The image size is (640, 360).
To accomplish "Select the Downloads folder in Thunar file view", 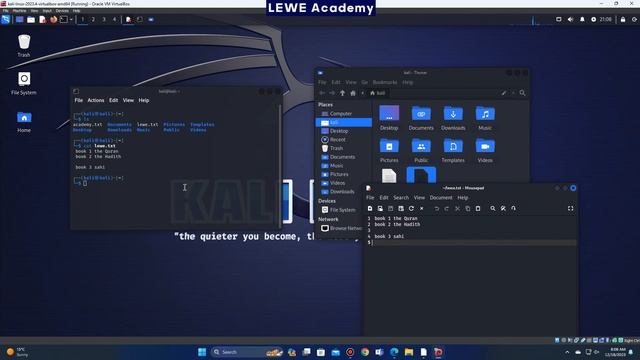I will coord(453,118).
